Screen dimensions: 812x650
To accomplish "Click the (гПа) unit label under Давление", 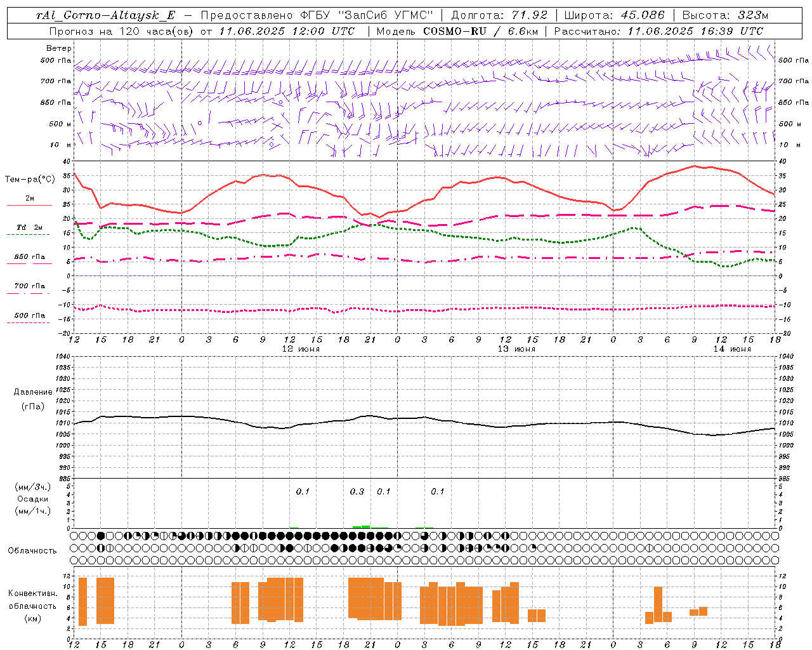I will tap(33, 406).
